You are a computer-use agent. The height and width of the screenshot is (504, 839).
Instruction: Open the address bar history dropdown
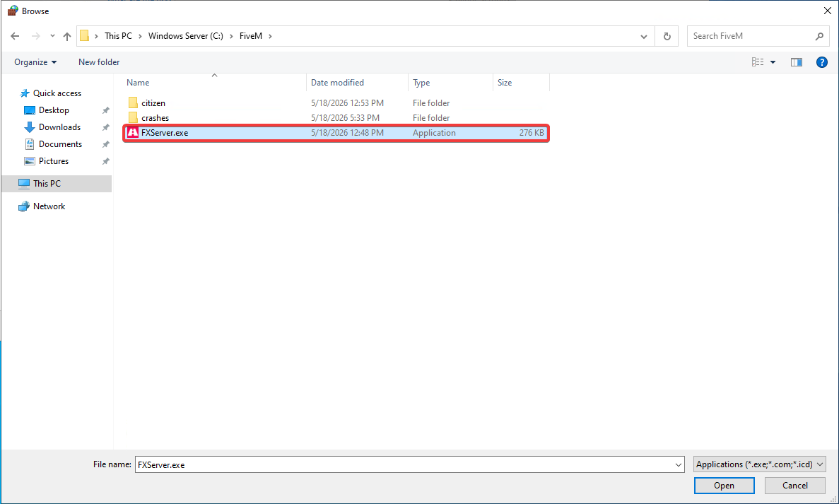644,36
